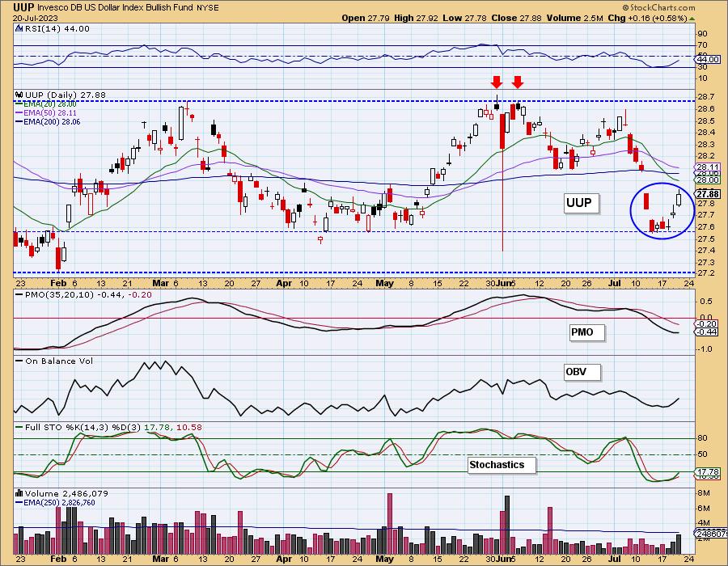Click the On Balance Vol legend text
728x566 pixels.
pos(59,361)
